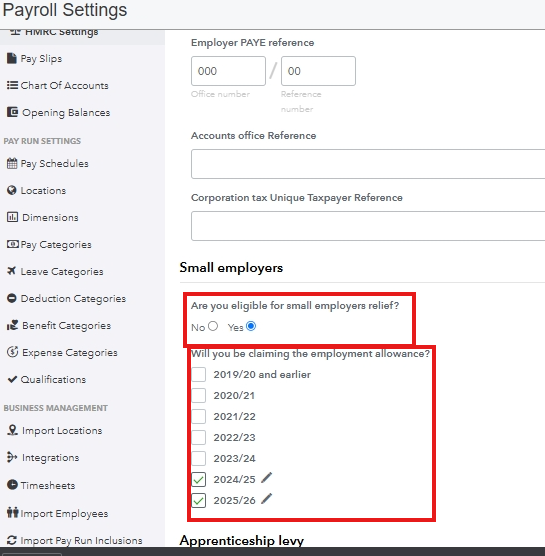Image resolution: width=545 pixels, height=556 pixels.
Task: Check the 2019/20 and earlier box
Action: [x=199, y=374]
